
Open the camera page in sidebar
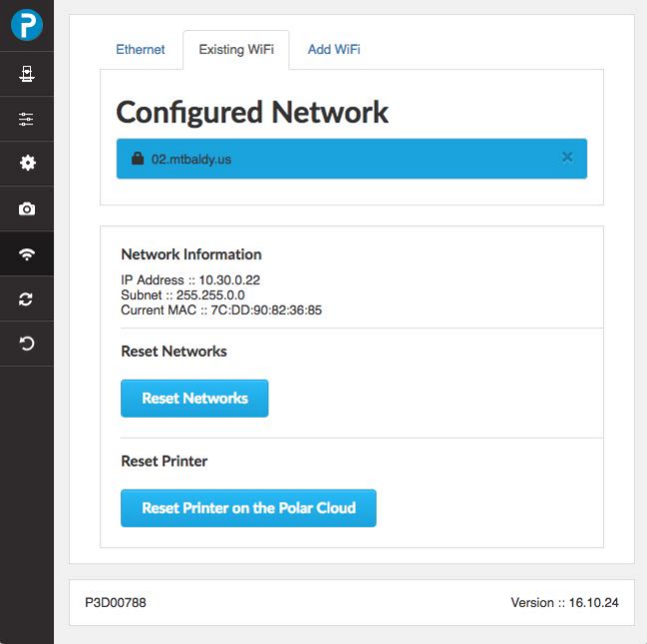tap(27, 208)
